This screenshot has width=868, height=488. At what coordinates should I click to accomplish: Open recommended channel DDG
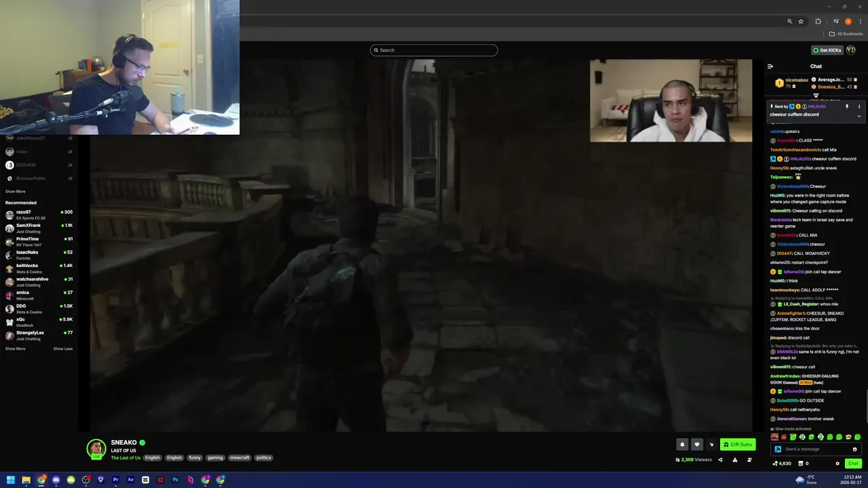(39, 309)
